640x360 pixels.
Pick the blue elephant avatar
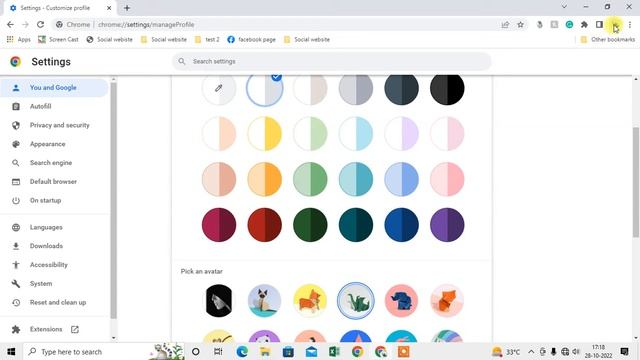(401, 301)
